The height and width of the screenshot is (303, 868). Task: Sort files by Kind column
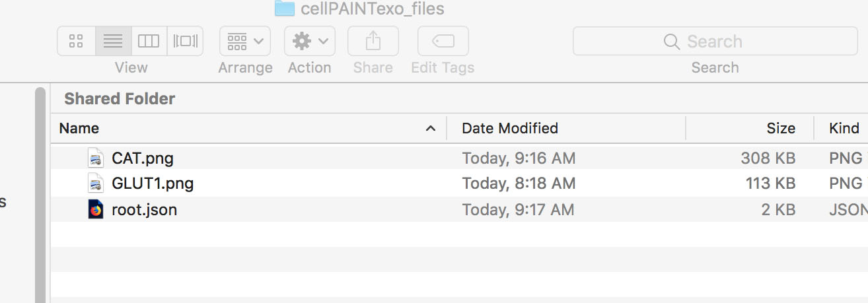844,128
